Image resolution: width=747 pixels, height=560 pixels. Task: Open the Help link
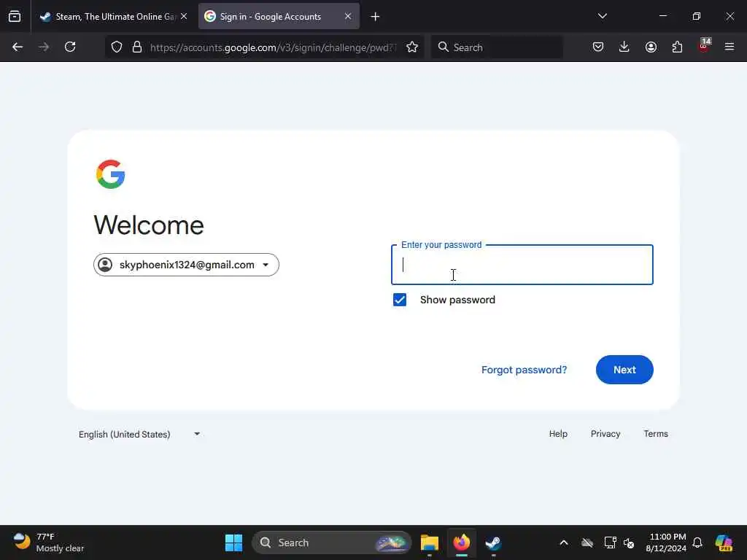pyautogui.click(x=558, y=434)
